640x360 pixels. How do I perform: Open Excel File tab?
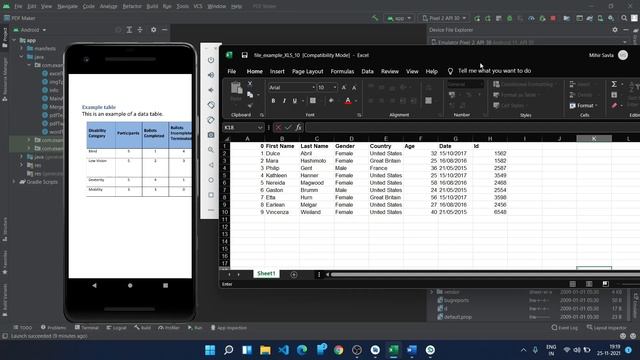tap(232, 71)
